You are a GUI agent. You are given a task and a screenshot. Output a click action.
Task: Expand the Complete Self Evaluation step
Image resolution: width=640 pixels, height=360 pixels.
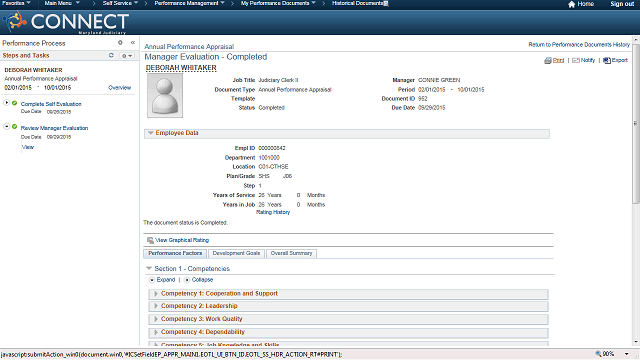coord(7,103)
